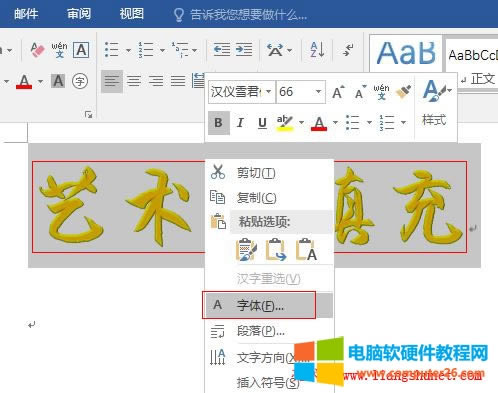Align text left in the ribbon

tap(112, 81)
